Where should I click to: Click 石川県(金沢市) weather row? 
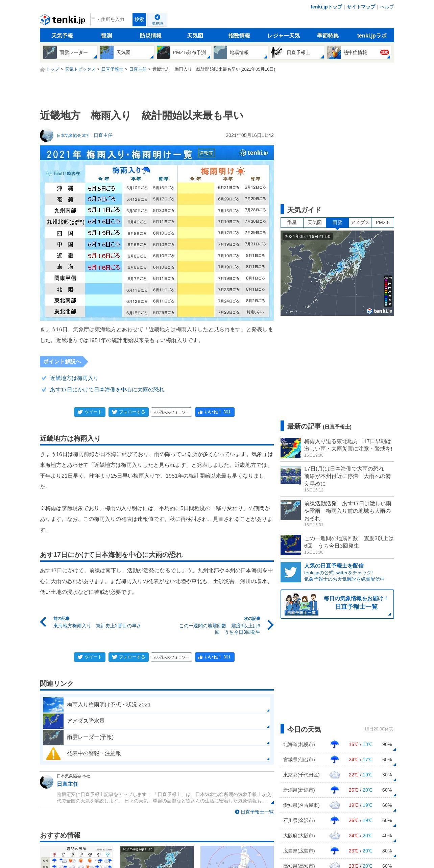click(x=338, y=820)
